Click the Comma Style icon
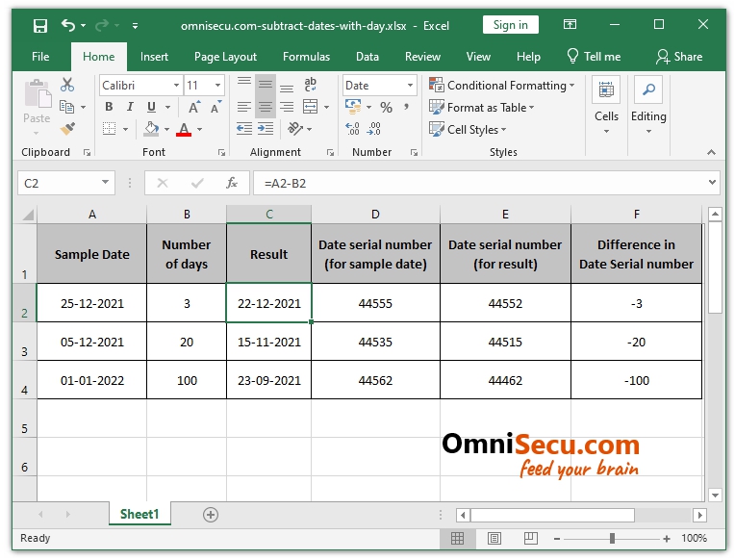 [406, 108]
